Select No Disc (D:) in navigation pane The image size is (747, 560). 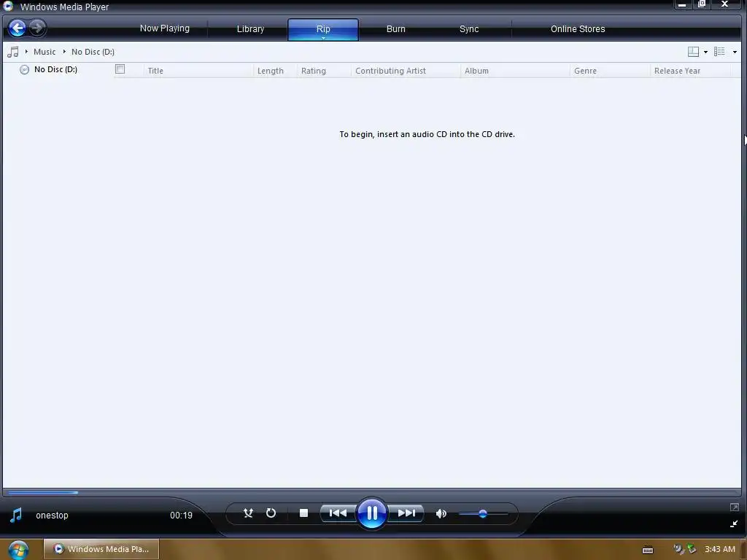[x=55, y=69]
